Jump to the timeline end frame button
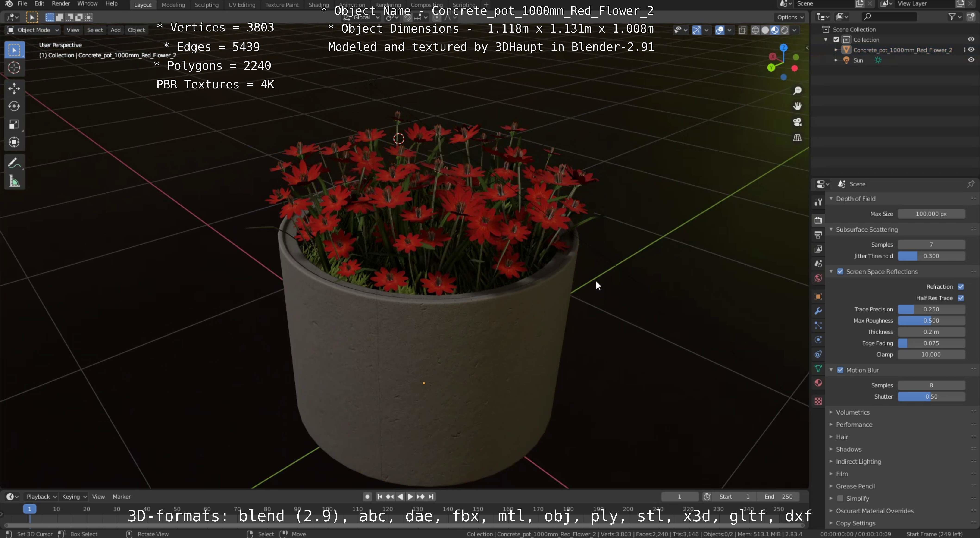Viewport: 980px width, 538px height. coord(431,497)
